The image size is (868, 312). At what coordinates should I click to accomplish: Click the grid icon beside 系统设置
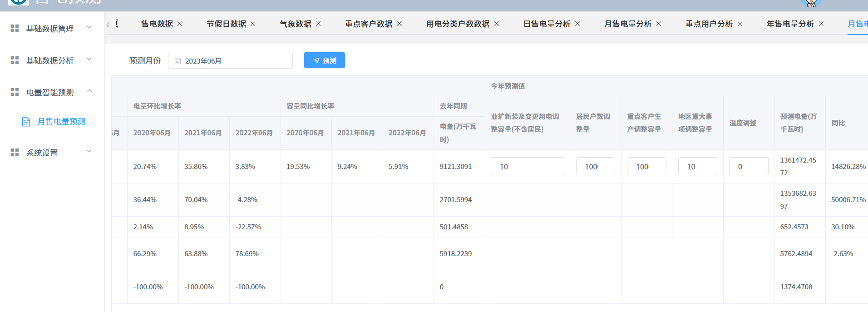15,153
